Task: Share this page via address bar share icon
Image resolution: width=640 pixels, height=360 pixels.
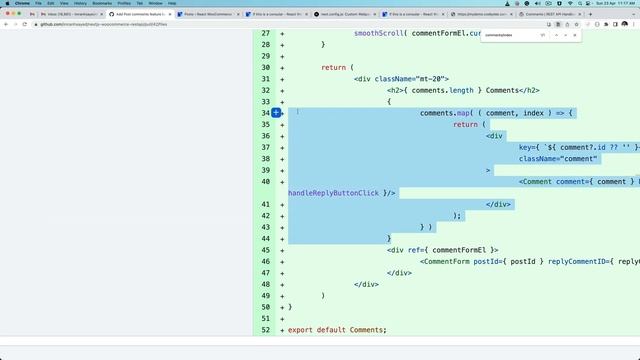Action: [567, 24]
